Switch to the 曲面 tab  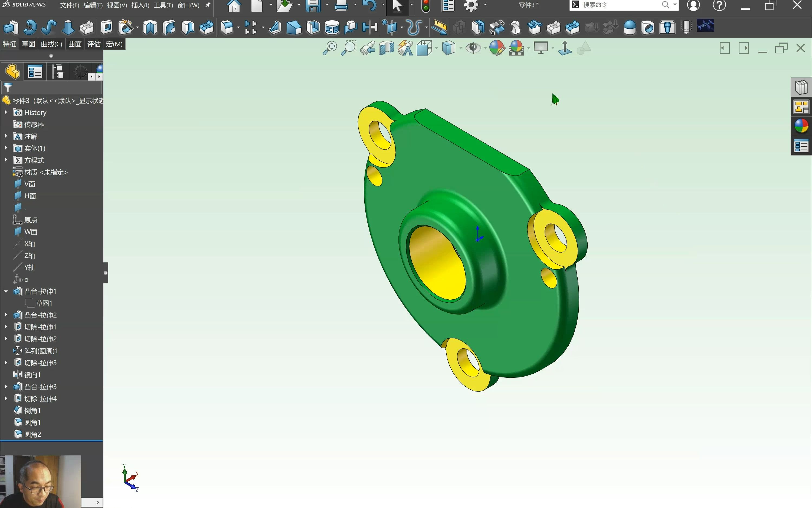[75, 44]
